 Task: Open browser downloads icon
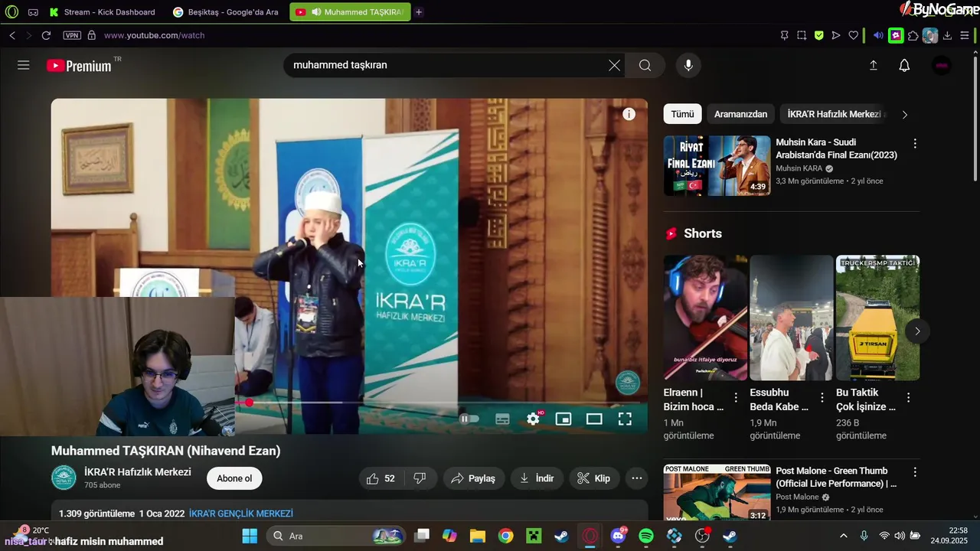[x=947, y=35]
